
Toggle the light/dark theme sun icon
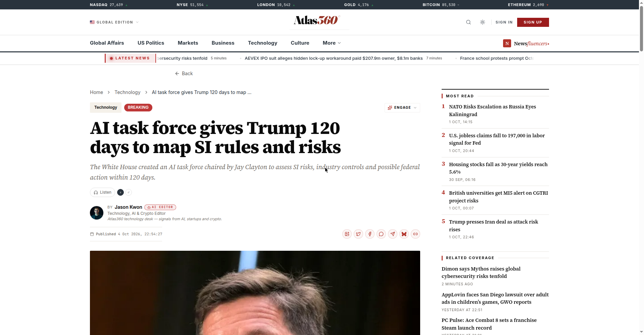[483, 22]
